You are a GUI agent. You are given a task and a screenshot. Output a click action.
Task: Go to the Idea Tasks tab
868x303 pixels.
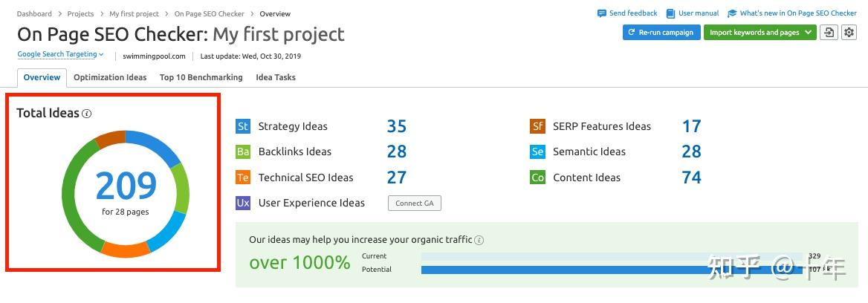click(275, 77)
